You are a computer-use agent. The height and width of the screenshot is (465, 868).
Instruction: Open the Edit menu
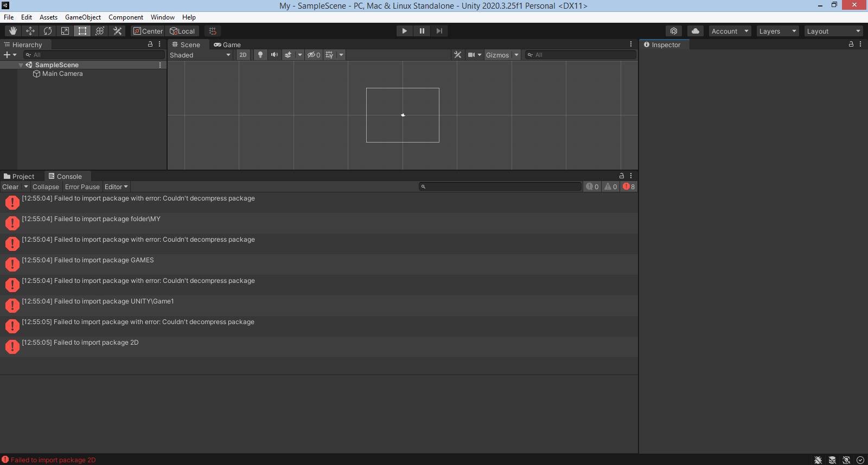(x=27, y=17)
